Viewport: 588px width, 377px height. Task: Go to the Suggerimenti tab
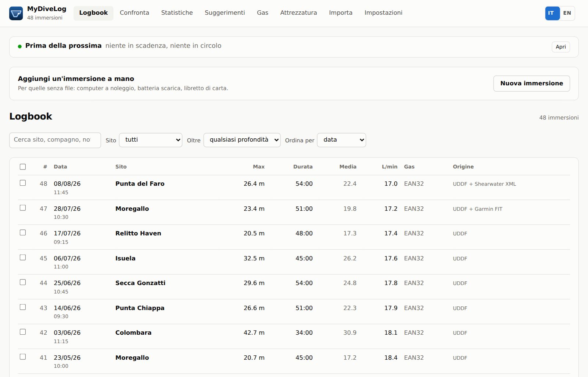pos(225,13)
